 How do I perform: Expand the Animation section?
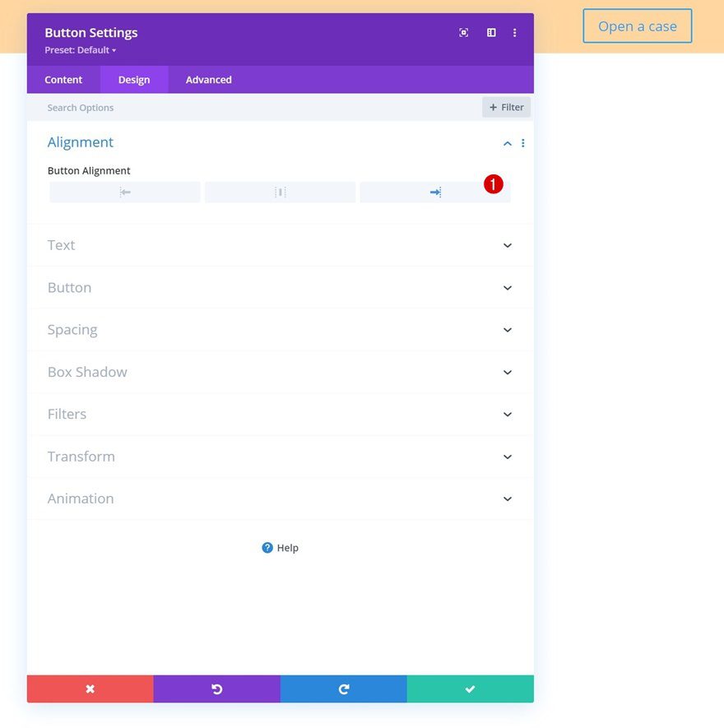coord(280,498)
